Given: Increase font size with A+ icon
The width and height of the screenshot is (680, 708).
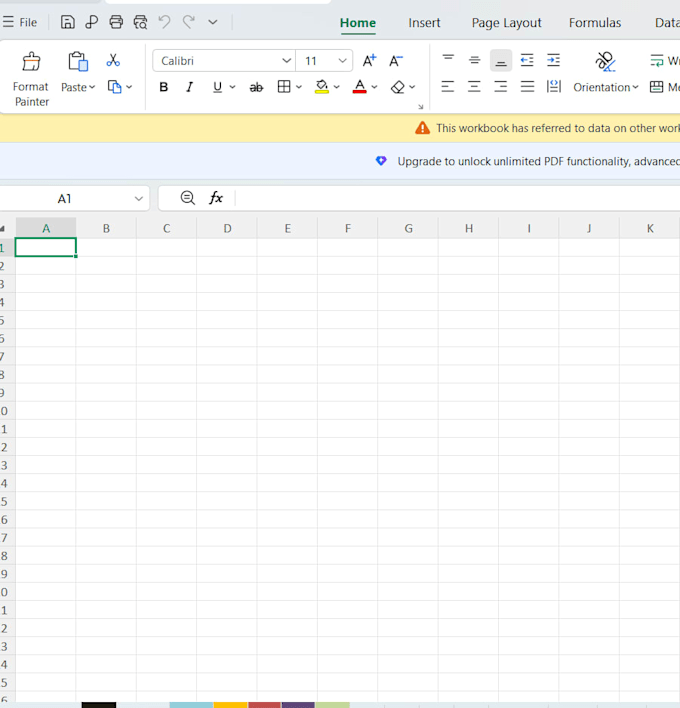Looking at the screenshot, I should [369, 61].
